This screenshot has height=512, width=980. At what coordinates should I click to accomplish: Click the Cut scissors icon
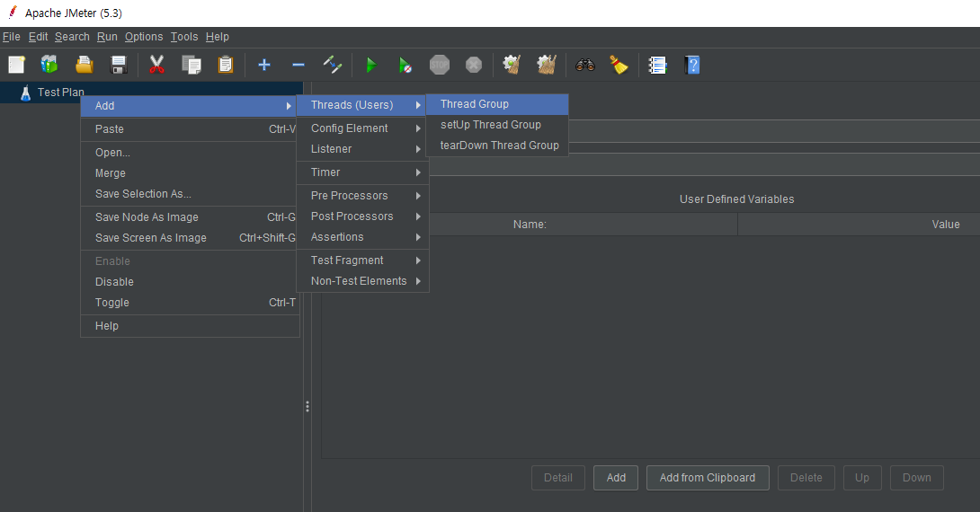(x=156, y=65)
